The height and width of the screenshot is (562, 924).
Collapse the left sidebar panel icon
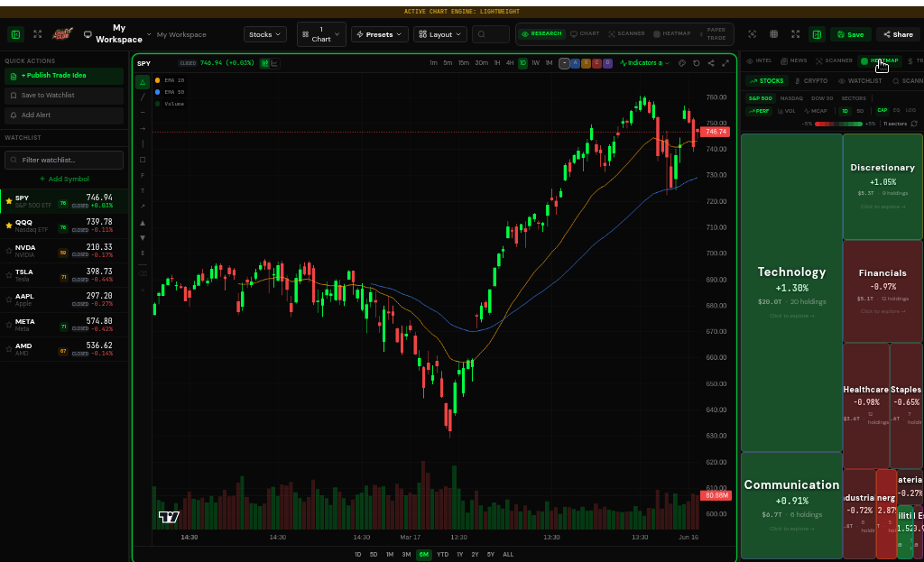(16, 35)
